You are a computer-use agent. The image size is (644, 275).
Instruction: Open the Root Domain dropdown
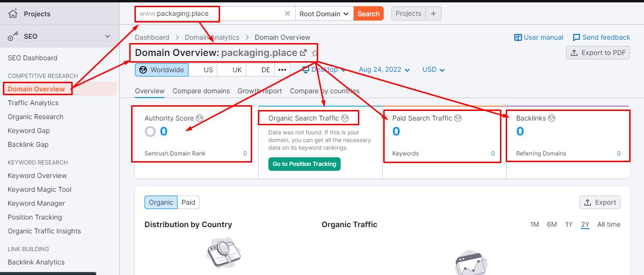(324, 13)
